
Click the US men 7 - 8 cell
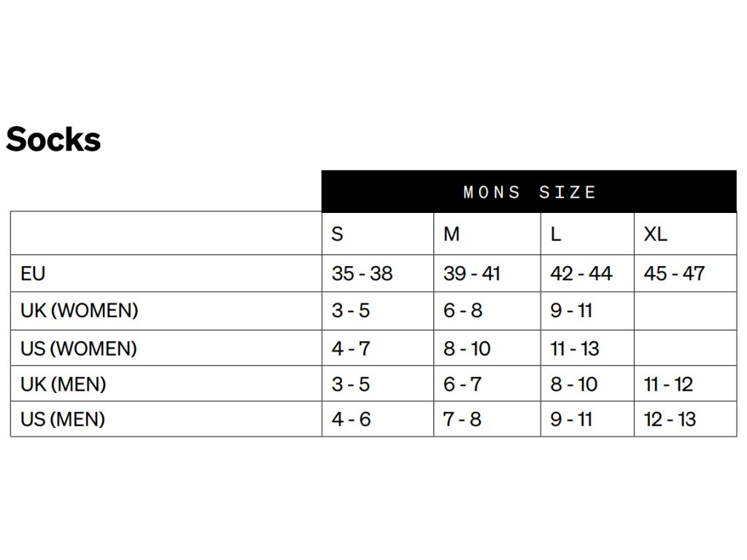487,419
